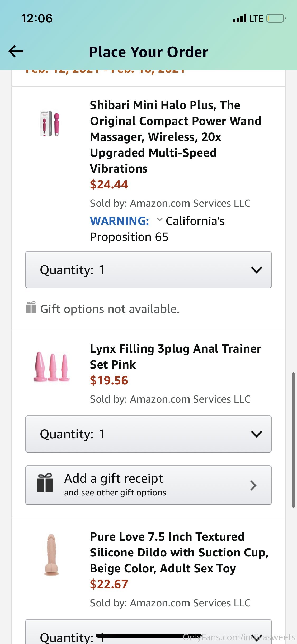Tap the blue WARNING link
The width and height of the screenshot is (297, 644).
click(x=120, y=221)
